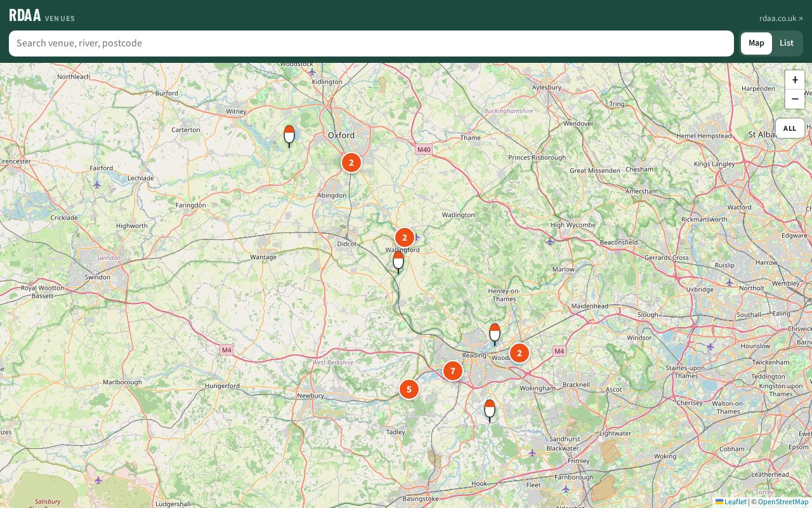Switch to the List view tab

coord(787,43)
